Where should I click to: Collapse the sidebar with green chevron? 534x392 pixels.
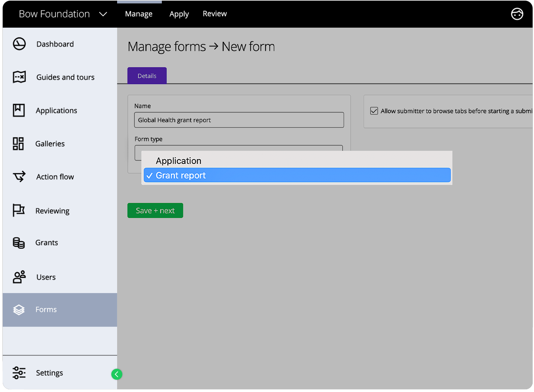(x=117, y=374)
